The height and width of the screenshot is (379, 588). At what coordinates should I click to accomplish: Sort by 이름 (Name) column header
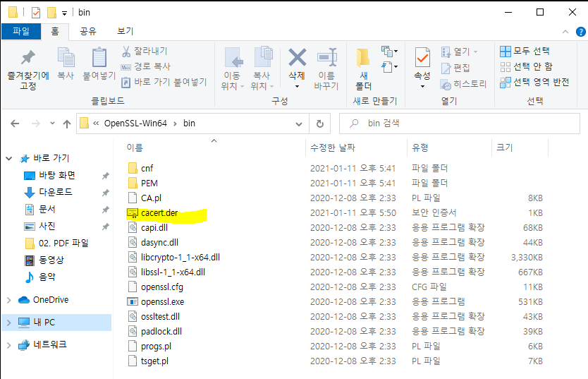(135, 148)
